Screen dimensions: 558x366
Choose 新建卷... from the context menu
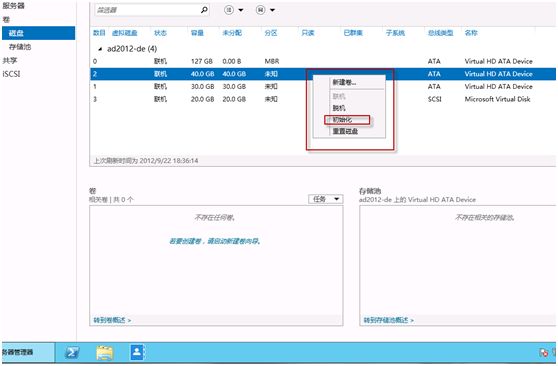point(344,83)
